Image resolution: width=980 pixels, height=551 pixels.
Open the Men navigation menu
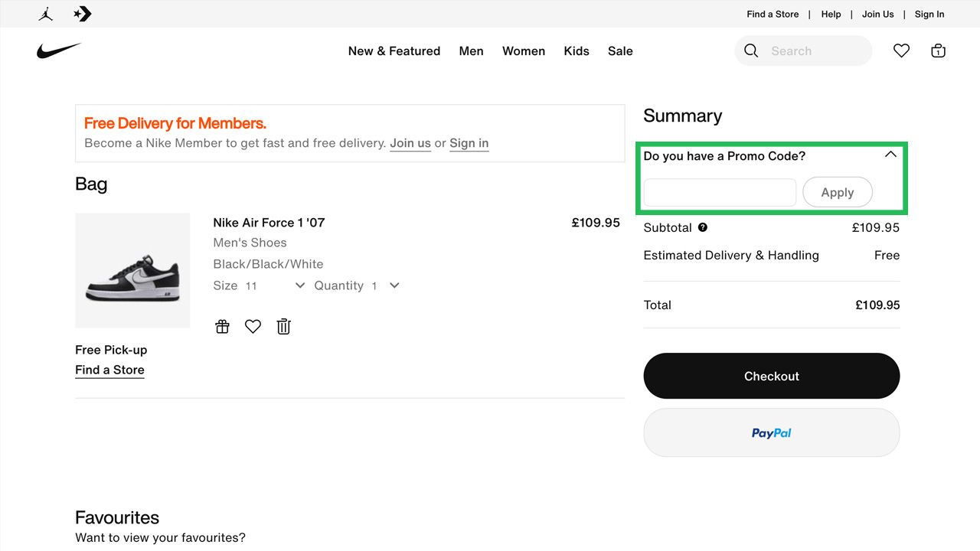[471, 51]
